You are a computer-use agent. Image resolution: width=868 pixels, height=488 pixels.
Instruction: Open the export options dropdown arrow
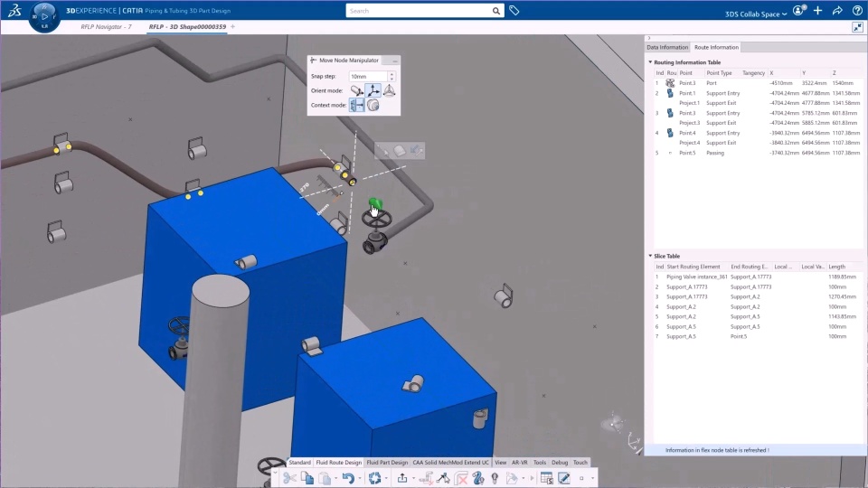[x=413, y=478]
